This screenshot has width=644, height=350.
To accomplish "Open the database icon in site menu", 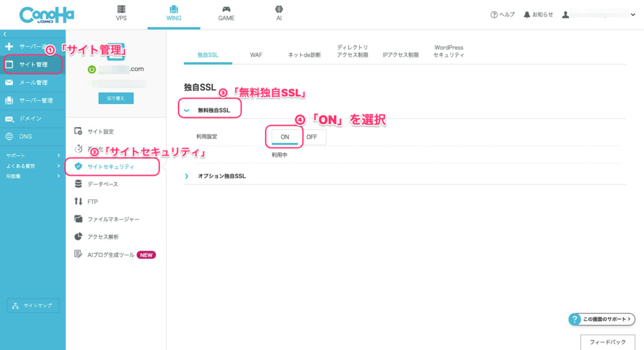I will pyautogui.click(x=79, y=184).
